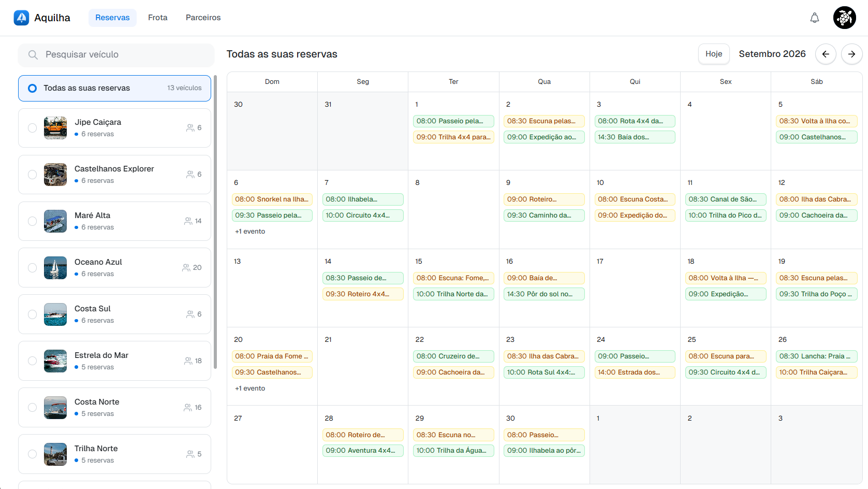Click capacity people icon for Oceano Azul
Viewport: 868px width, 489px height.
point(186,268)
